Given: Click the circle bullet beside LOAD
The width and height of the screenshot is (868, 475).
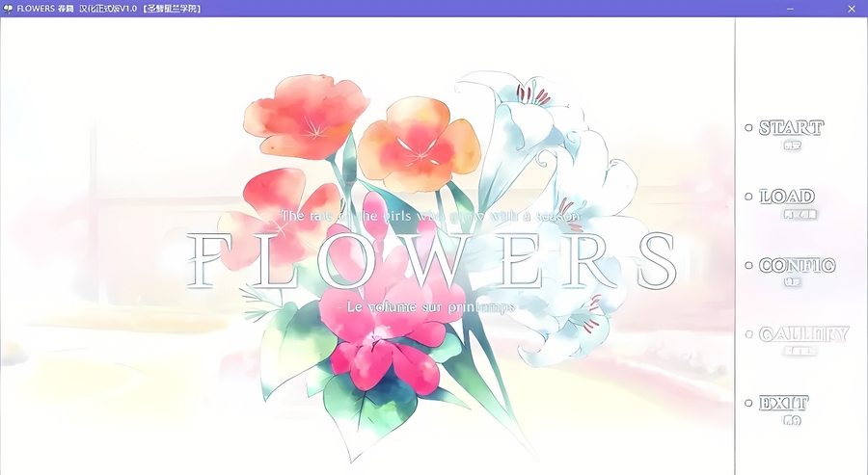Looking at the screenshot, I should click(748, 197).
